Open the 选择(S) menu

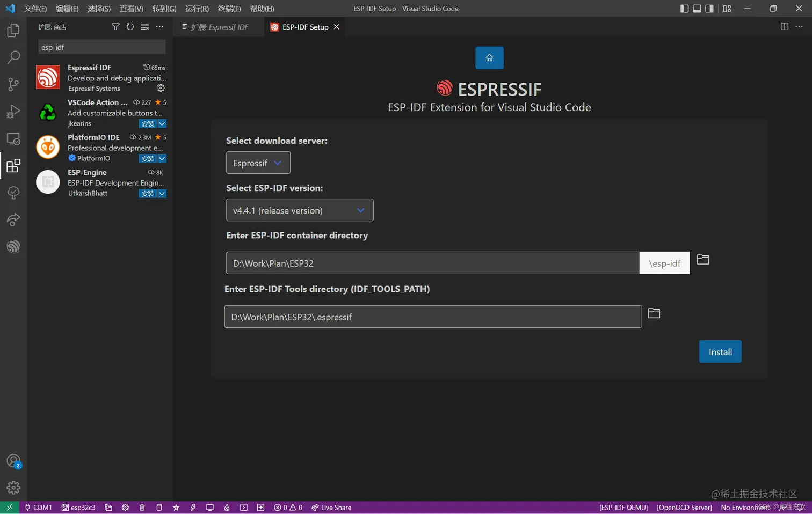[x=99, y=9]
